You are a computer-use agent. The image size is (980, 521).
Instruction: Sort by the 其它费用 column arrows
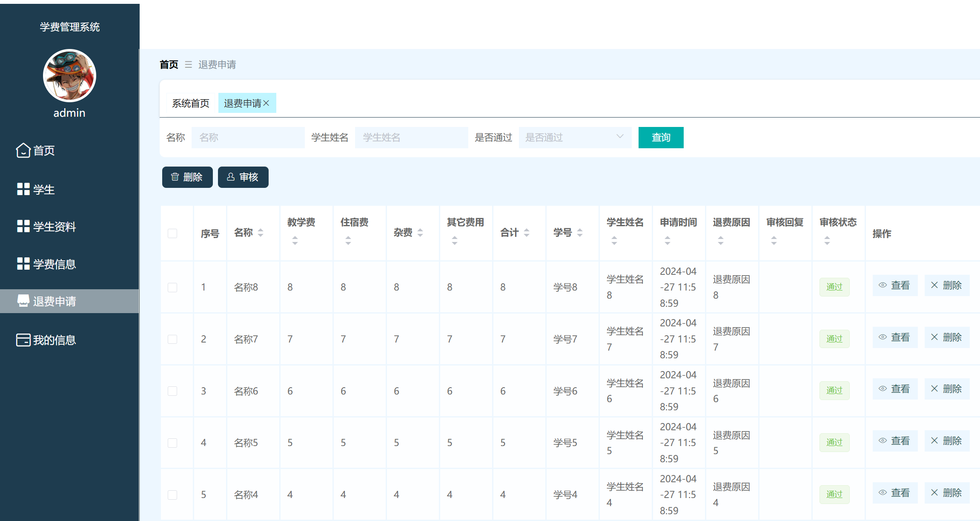(455, 240)
